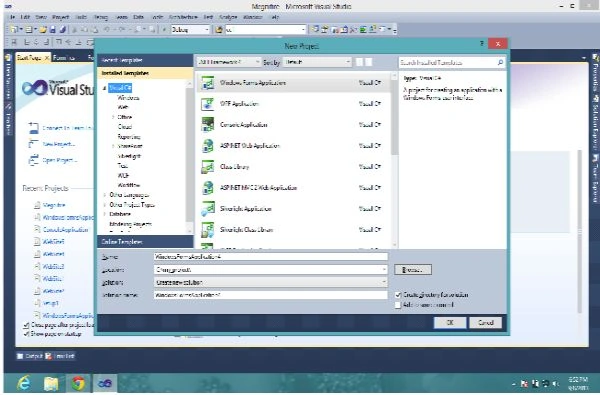The image size is (600, 395).
Task: Select the Silverlight node in tree
Action: pyautogui.click(x=129, y=156)
